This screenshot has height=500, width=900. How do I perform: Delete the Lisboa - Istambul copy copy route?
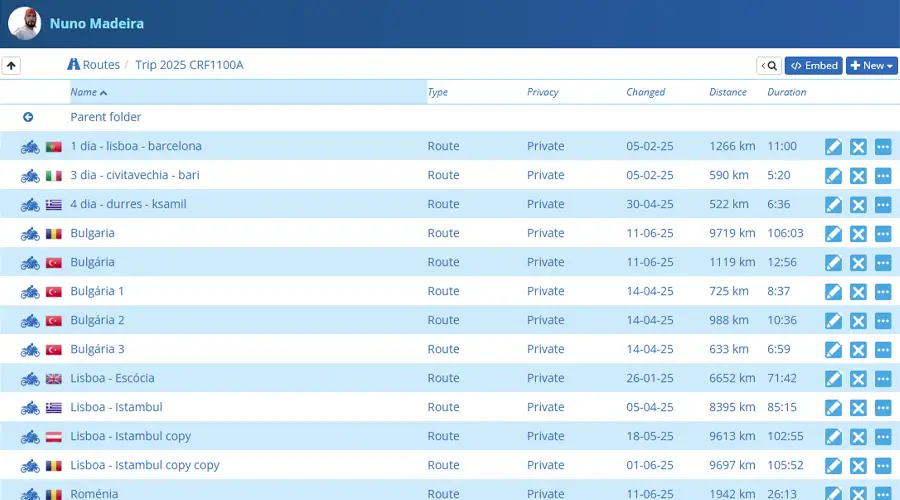point(858,466)
